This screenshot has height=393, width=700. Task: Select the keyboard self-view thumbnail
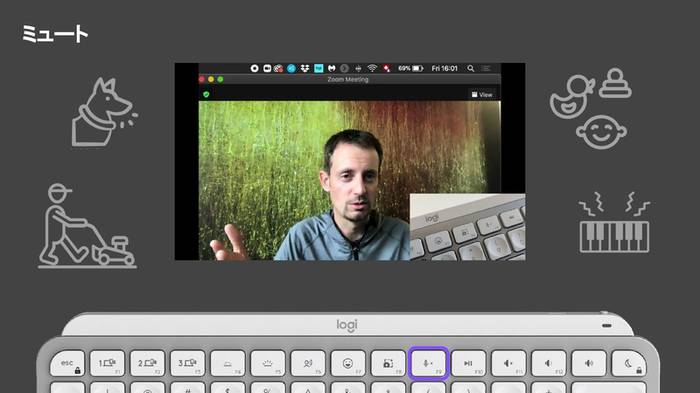467,227
